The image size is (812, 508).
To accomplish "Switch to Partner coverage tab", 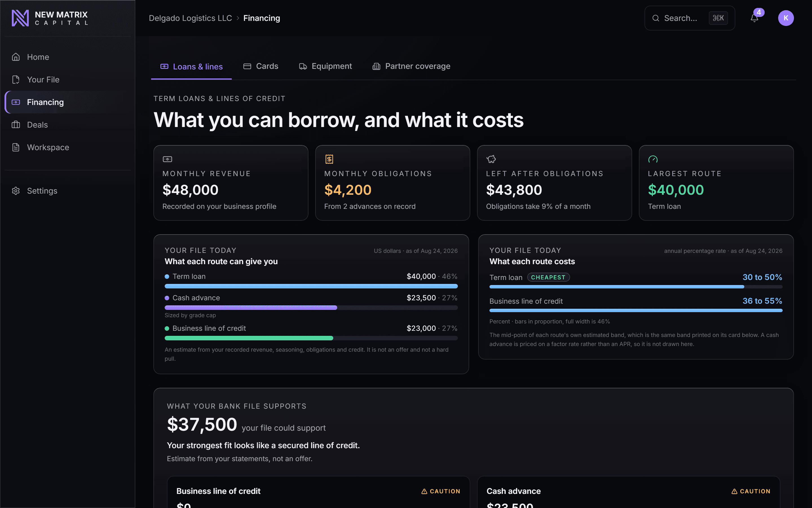I will click(411, 66).
